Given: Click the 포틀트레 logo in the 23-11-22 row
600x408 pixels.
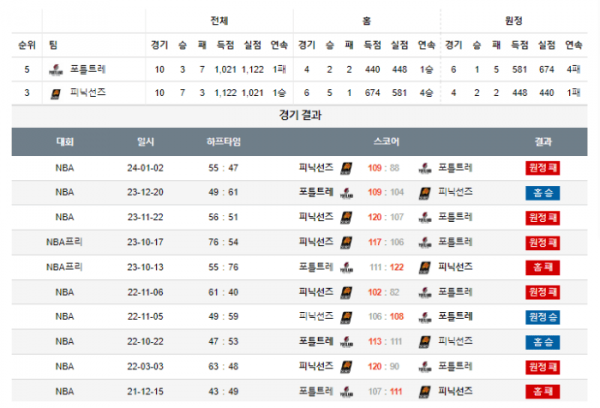Looking at the screenshot, I should 425,217.
